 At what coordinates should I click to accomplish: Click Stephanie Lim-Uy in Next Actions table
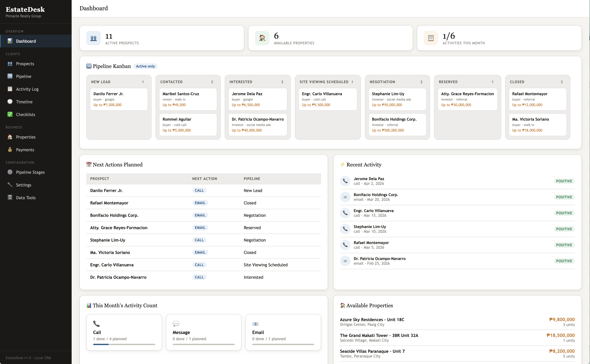[x=108, y=240]
